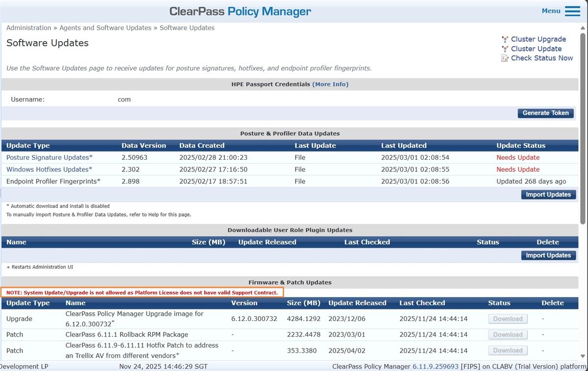Click the Data Version column header

coord(144,146)
